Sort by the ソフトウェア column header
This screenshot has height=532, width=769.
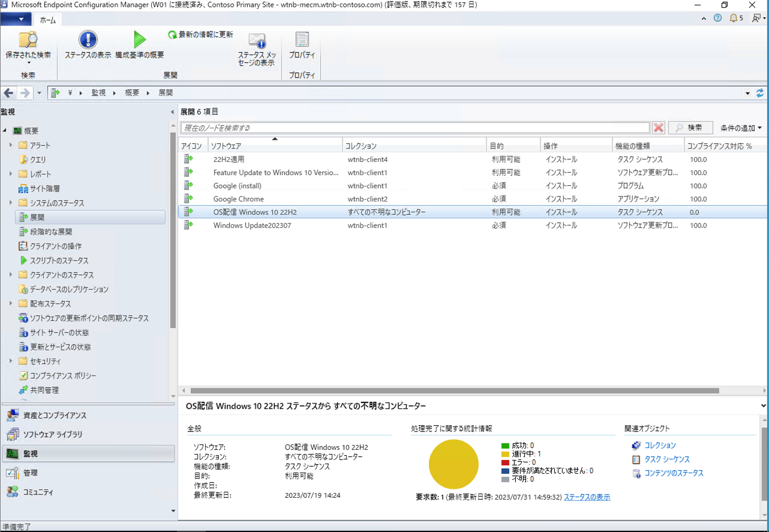[275, 146]
